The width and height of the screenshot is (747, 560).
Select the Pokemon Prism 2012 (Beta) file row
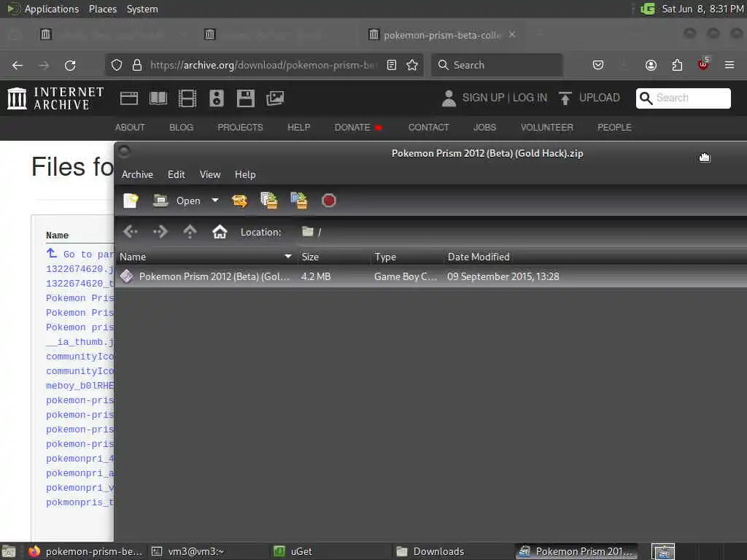(431, 276)
